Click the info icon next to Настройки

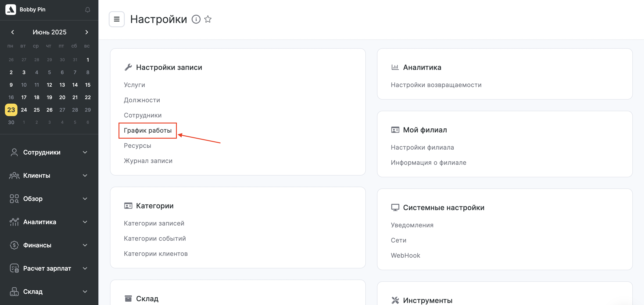click(196, 19)
